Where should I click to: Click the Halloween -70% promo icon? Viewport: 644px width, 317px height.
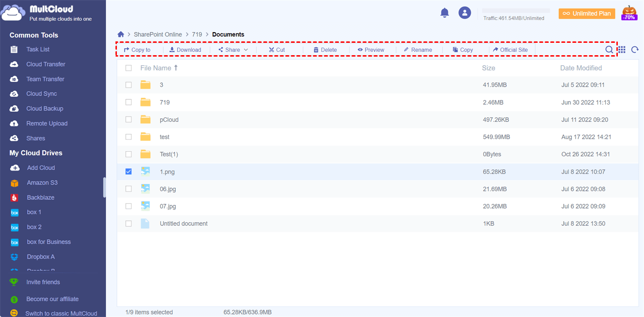(x=629, y=13)
